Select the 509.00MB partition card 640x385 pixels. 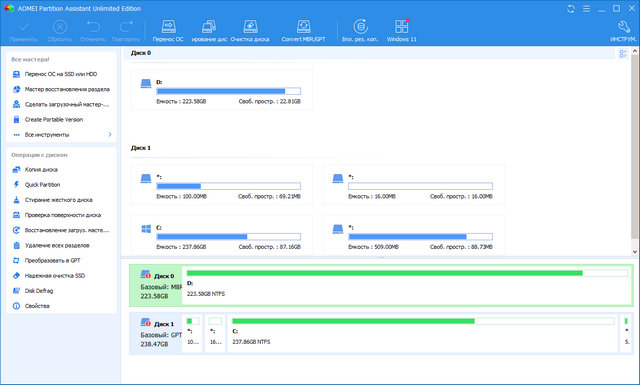413,236
